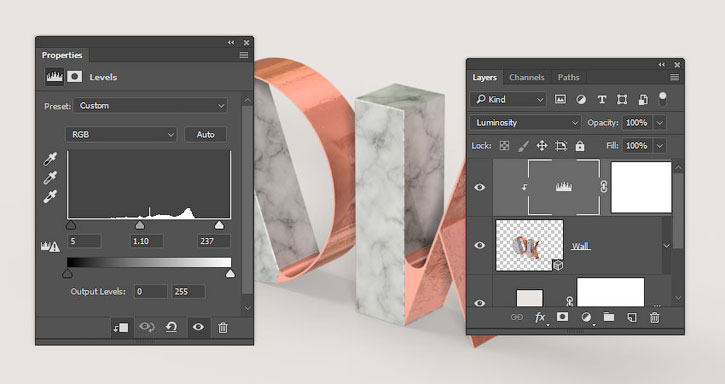
Task: Click view previous state icon
Action: [x=147, y=328]
